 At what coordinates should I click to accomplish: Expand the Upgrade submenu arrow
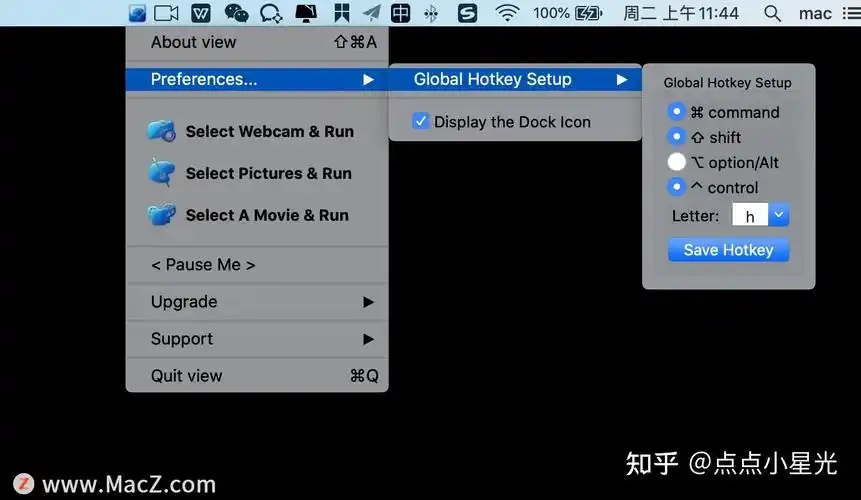368,302
